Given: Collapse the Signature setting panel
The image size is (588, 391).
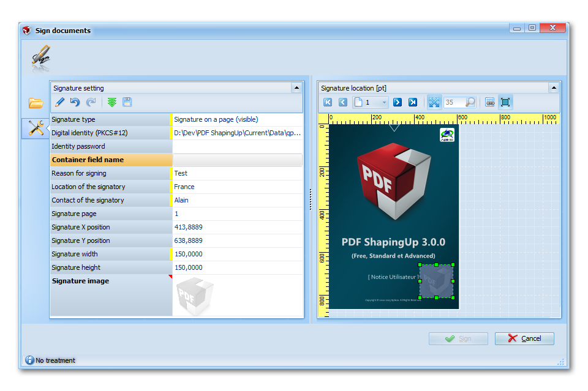Looking at the screenshot, I should pyautogui.click(x=296, y=88).
